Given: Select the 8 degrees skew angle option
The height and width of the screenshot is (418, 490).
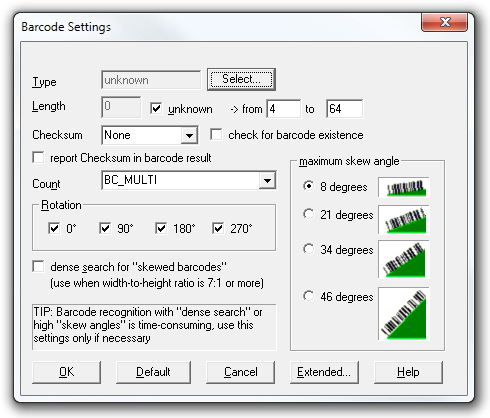Looking at the screenshot, I should point(309,186).
